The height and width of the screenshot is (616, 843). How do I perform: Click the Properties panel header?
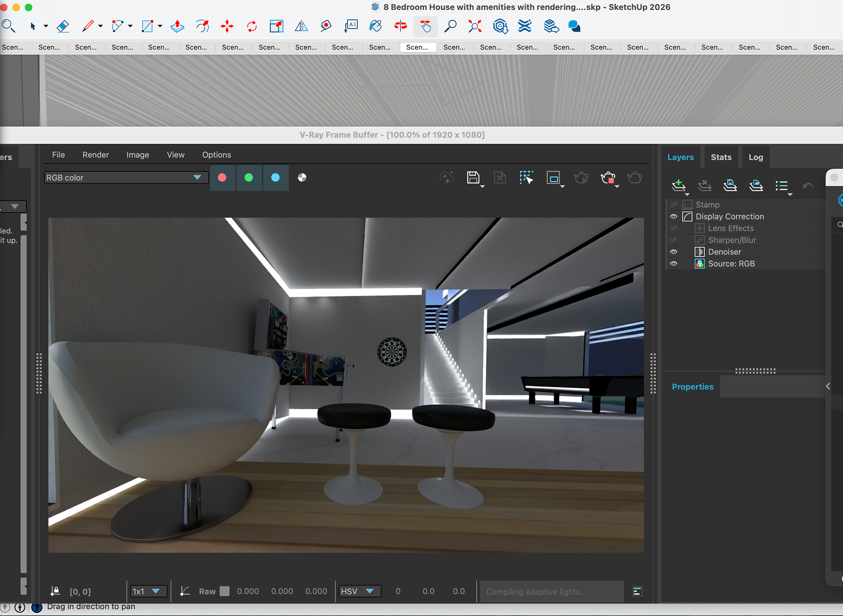(692, 387)
